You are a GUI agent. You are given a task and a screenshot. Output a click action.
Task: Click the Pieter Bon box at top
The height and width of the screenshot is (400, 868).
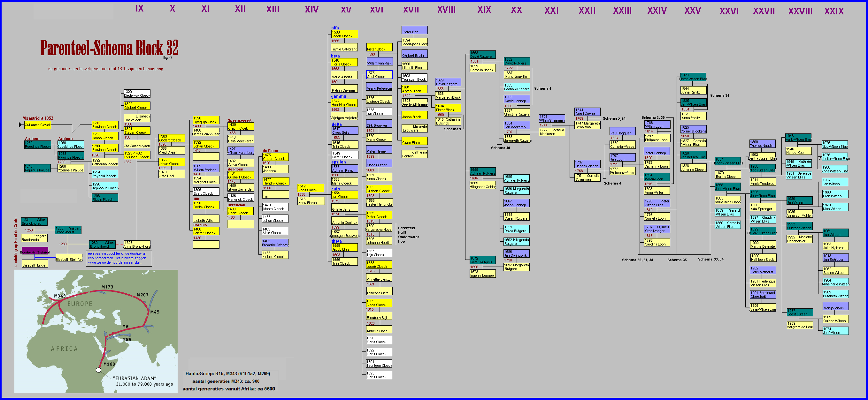pyautogui.click(x=414, y=30)
